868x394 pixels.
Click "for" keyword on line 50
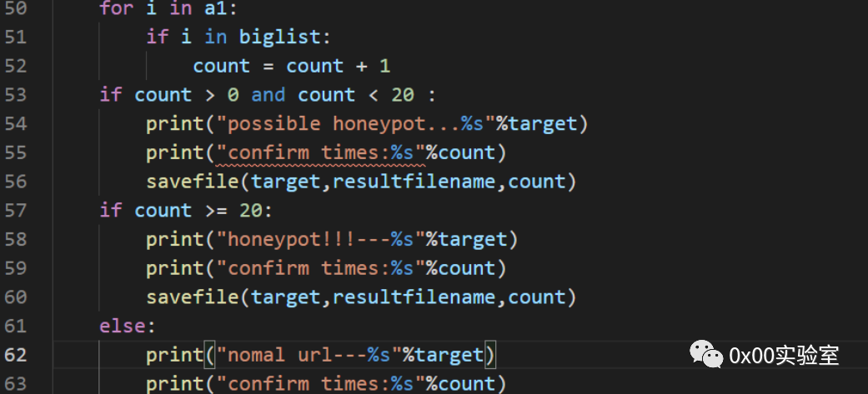coord(117,8)
